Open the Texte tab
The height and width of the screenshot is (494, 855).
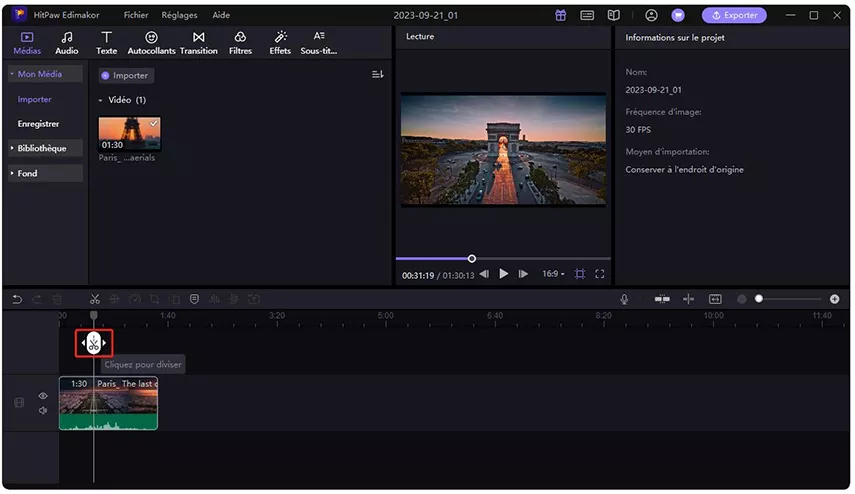coord(106,43)
